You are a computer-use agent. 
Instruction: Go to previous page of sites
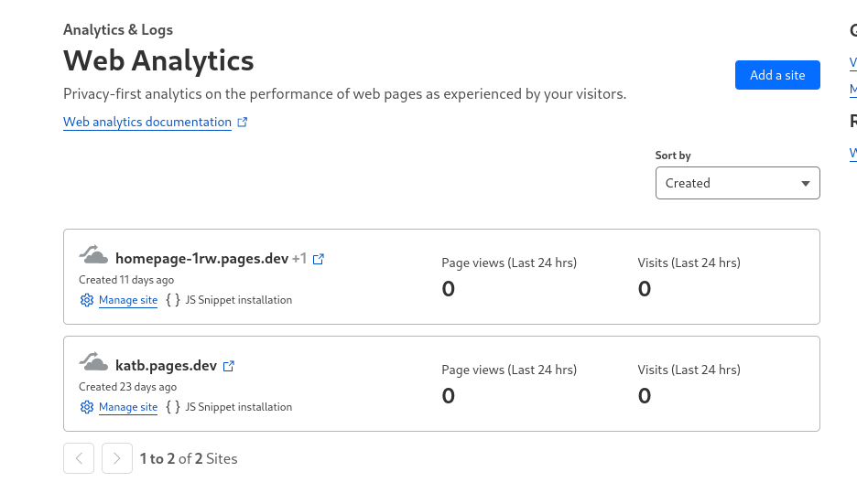coord(79,458)
